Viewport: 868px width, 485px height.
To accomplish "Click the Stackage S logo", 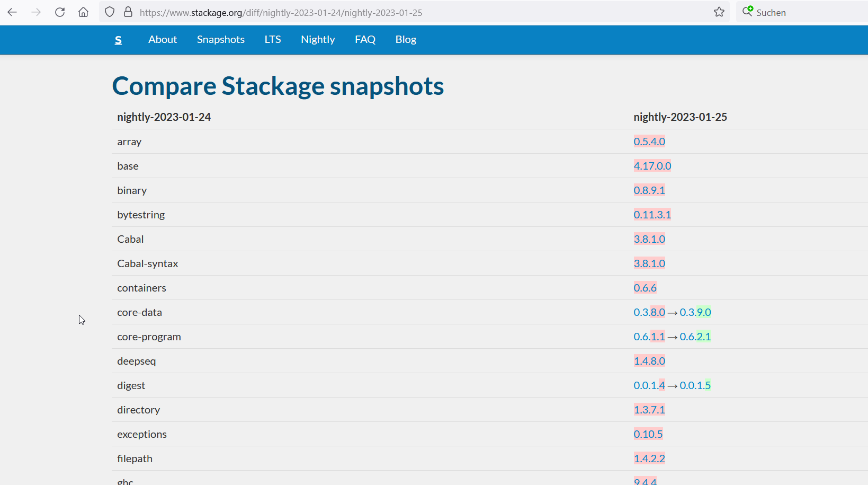I will (119, 39).
